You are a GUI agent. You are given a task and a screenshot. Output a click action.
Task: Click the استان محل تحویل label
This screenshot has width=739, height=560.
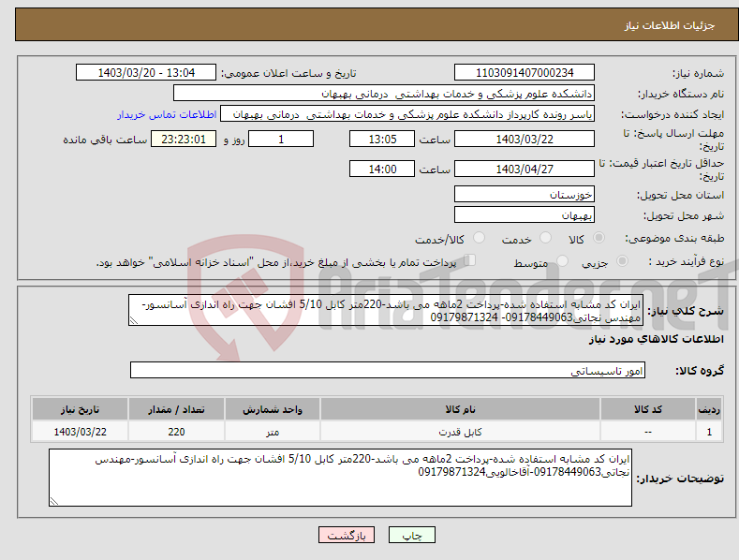pyautogui.click(x=680, y=195)
